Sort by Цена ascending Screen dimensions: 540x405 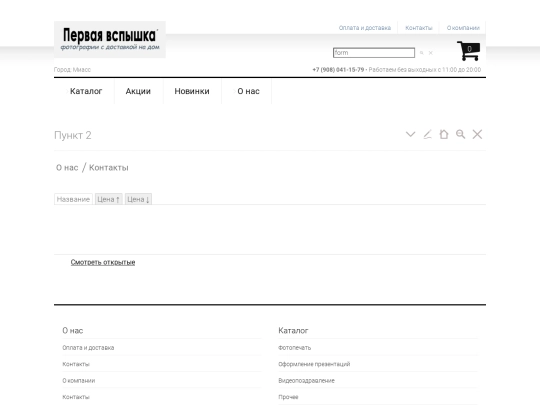(108, 199)
